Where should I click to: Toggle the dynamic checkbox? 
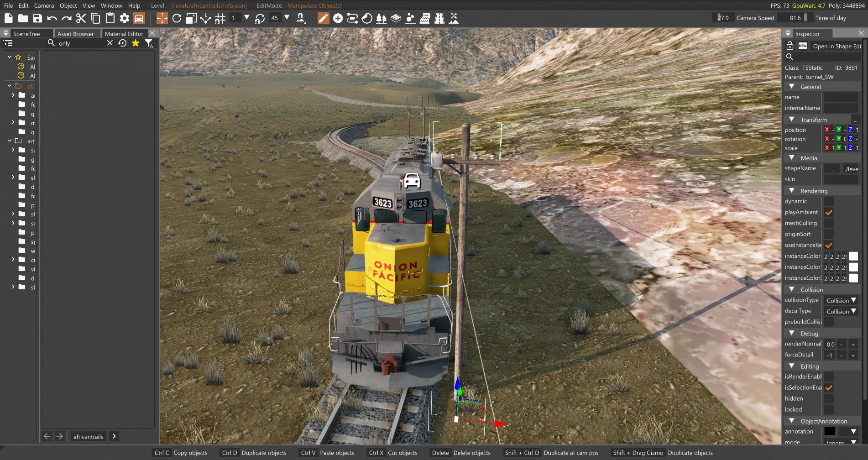(x=829, y=201)
